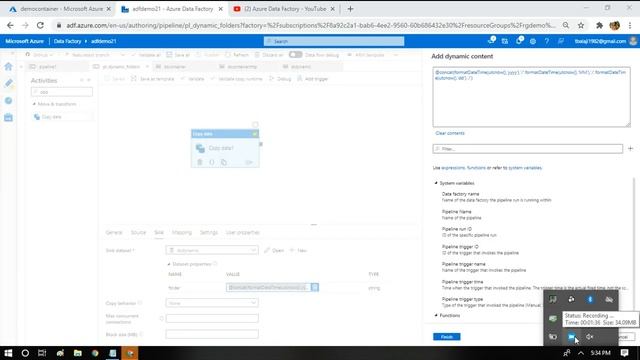Collapse the Move & transform group
Viewport: 640px width, 360px height.
(34, 104)
